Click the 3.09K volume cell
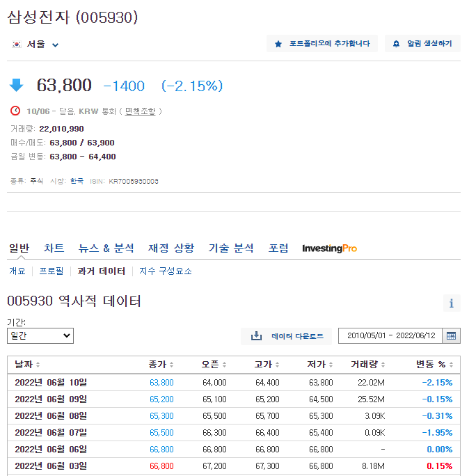 375,416
